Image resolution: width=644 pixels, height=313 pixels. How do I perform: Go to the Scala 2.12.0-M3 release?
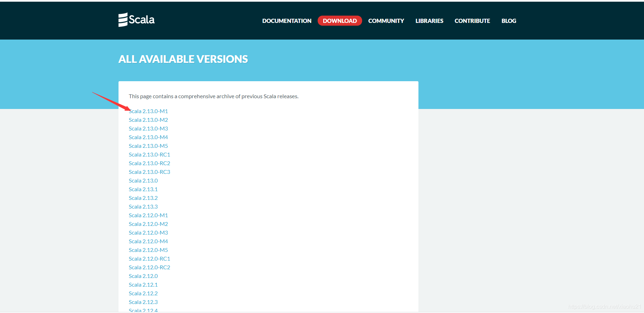[x=148, y=232]
